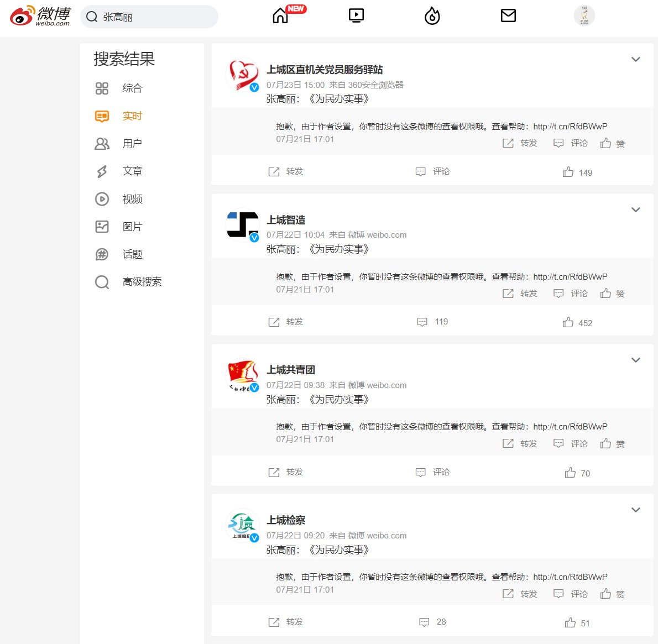
Task: Open user profile avatar in header
Action: [584, 15]
